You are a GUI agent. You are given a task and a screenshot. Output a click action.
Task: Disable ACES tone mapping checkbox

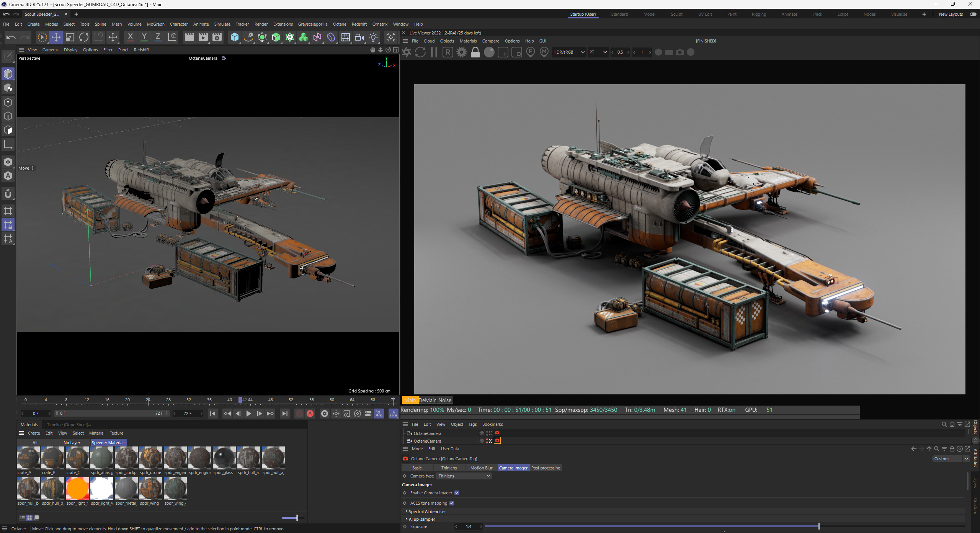point(451,503)
